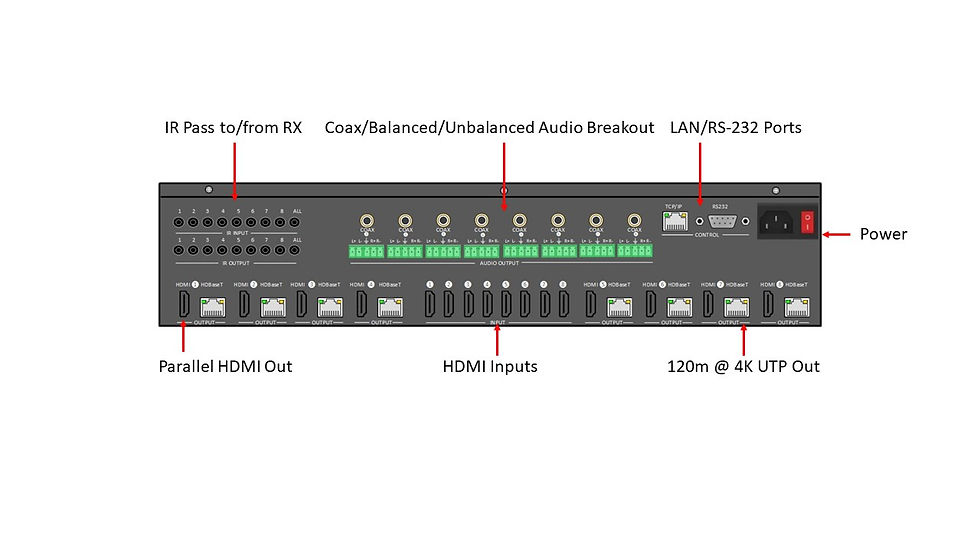Click IR INPUT jack number 1

tap(179, 222)
